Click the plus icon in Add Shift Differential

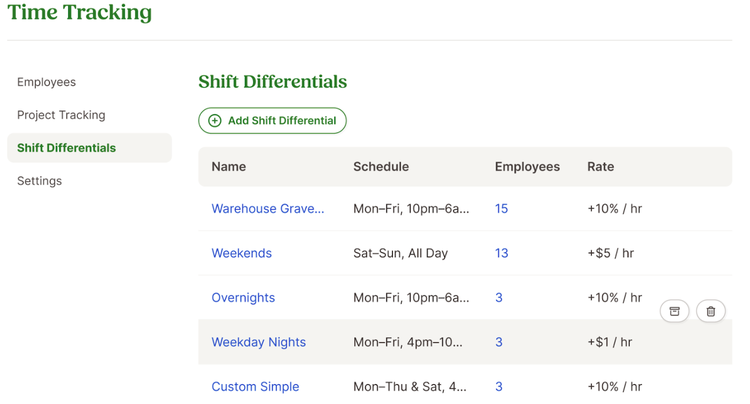[215, 120]
